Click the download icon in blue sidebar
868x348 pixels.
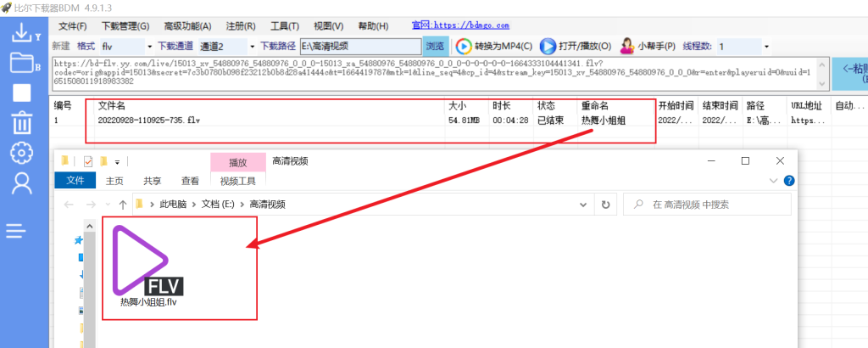tap(22, 33)
